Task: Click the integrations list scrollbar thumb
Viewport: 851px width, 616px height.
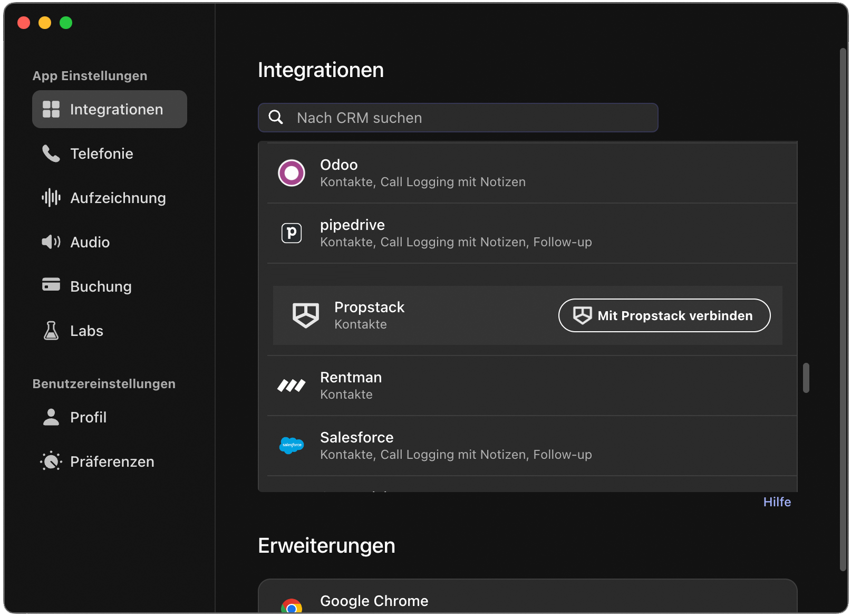Action: 806,378
